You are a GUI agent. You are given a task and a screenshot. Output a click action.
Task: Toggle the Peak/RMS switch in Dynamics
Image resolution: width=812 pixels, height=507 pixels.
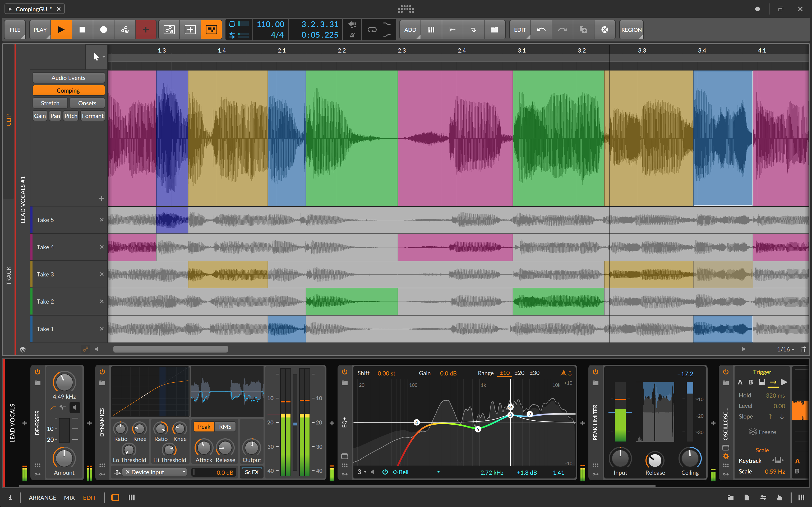224,426
